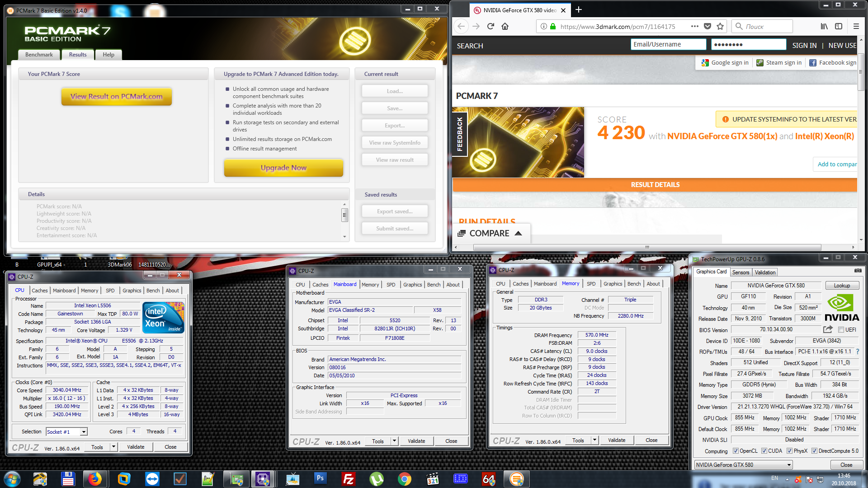Click the SIGN IN link on 3dmark
The height and width of the screenshot is (488, 868).
(804, 46)
